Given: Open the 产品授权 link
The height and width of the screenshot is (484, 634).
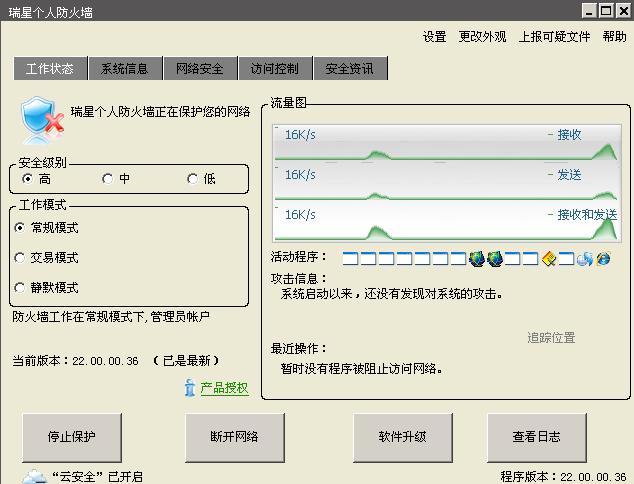Looking at the screenshot, I should point(224,388).
